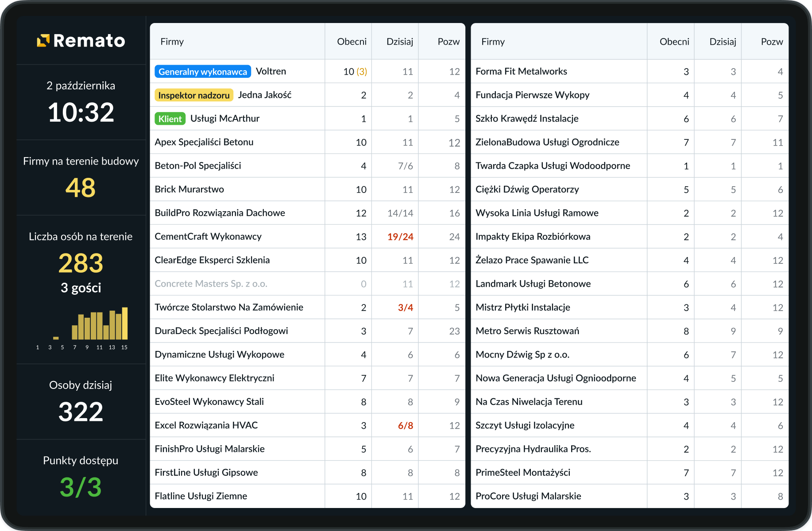Image resolution: width=812 pixels, height=531 pixels.
Task: Sort left table by Firmy header
Action: (x=172, y=42)
